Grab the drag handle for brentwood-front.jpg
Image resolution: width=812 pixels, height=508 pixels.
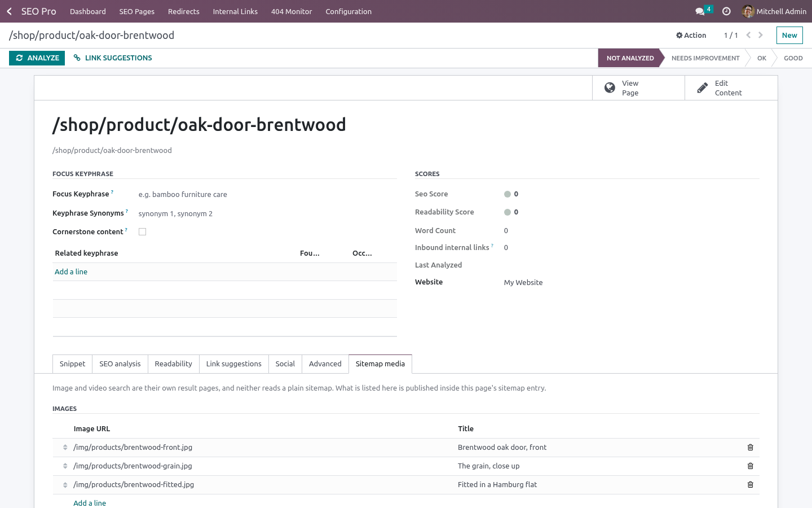[65, 448]
